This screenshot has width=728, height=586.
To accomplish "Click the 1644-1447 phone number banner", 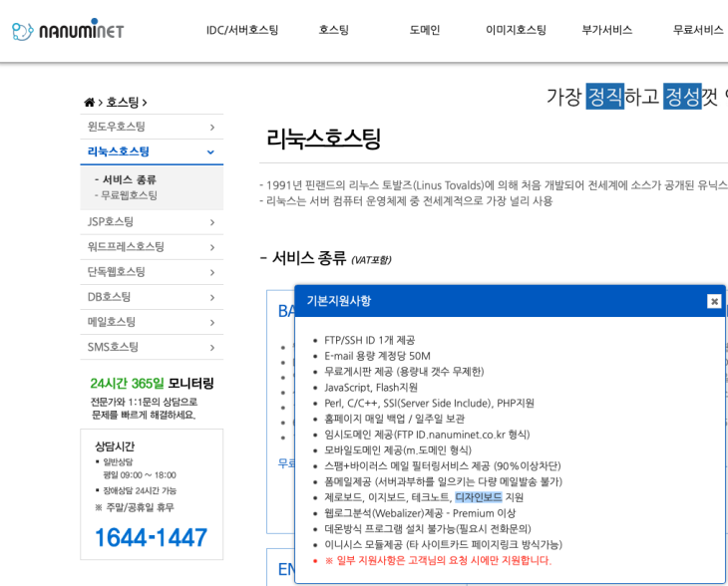I will click(151, 537).
